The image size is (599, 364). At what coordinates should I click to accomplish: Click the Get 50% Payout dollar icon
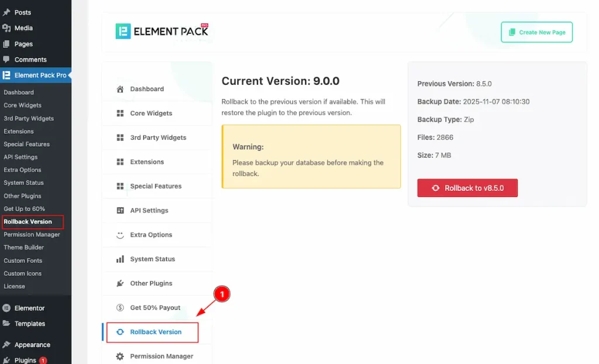coord(120,308)
